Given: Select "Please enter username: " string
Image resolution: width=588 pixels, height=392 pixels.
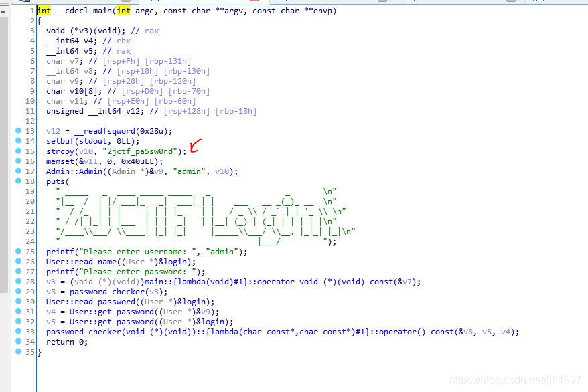Looking at the screenshot, I should 137,252.
